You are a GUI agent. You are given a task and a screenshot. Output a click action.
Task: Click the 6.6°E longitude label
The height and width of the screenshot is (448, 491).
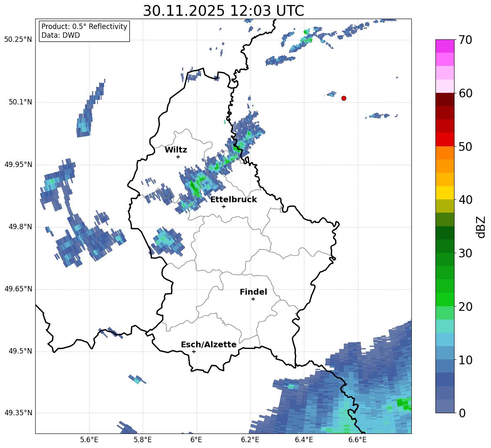pyautogui.click(x=357, y=440)
